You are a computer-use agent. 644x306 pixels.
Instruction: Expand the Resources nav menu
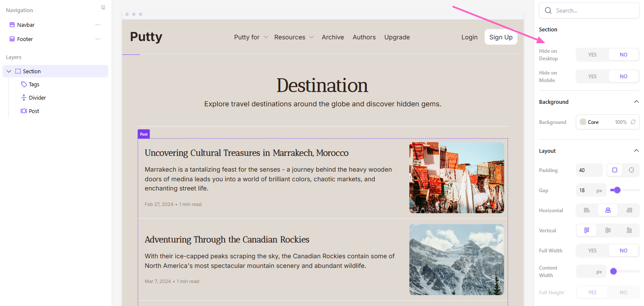tap(294, 37)
